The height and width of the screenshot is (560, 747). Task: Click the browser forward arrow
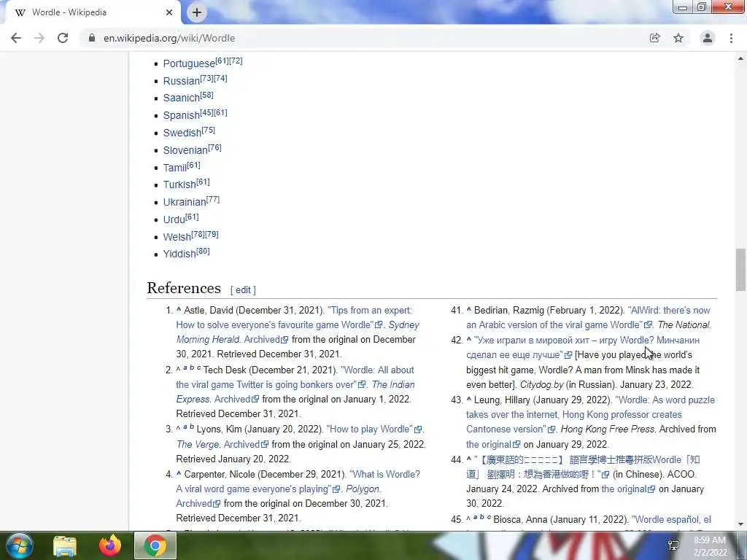(39, 38)
